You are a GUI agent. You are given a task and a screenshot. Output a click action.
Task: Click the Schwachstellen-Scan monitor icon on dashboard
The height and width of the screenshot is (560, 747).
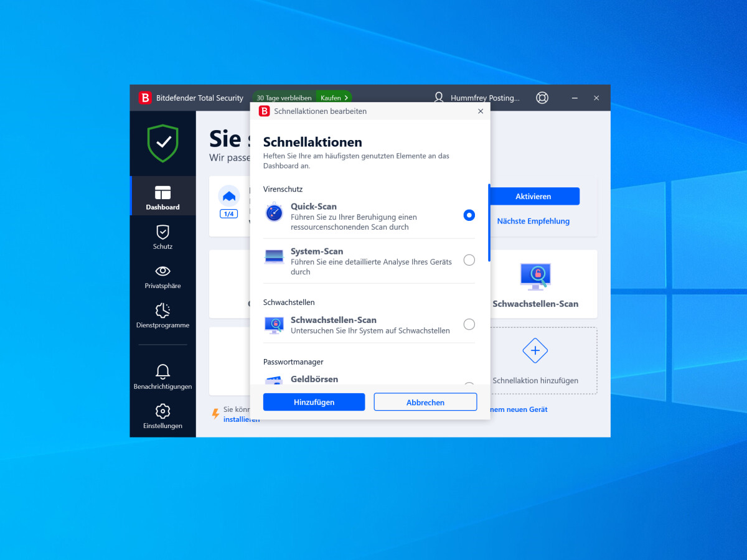[x=535, y=277]
